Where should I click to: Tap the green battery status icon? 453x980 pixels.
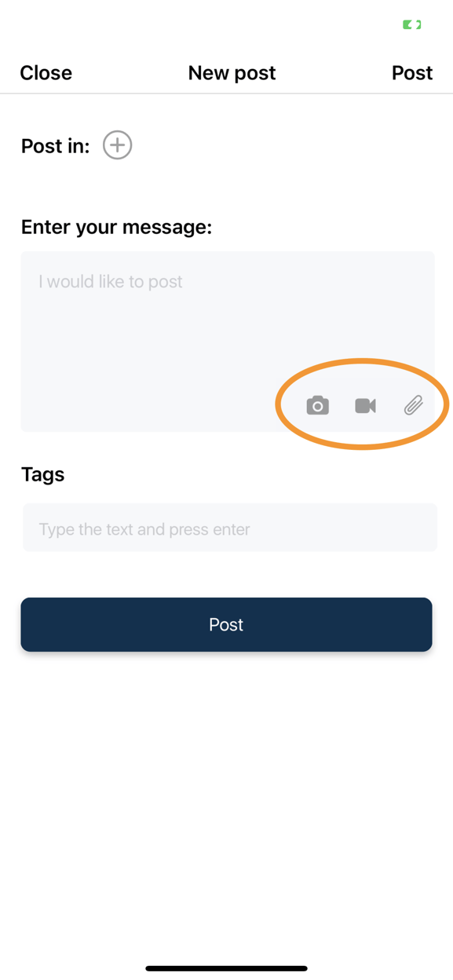click(x=412, y=24)
